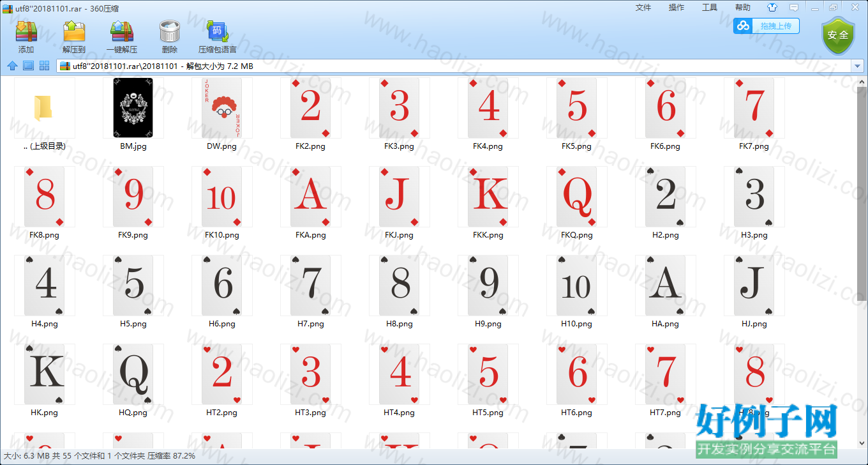Open the 文件 menu
Viewport: 868px width, 465px height.
coord(643,8)
